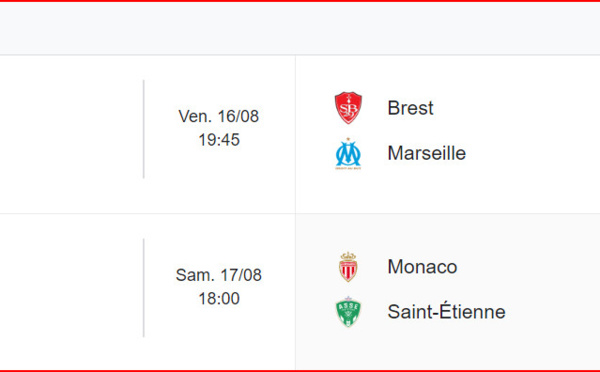Image resolution: width=600 pixels, height=372 pixels.
Task: Open the Marseille team name link
Action: 427,153
